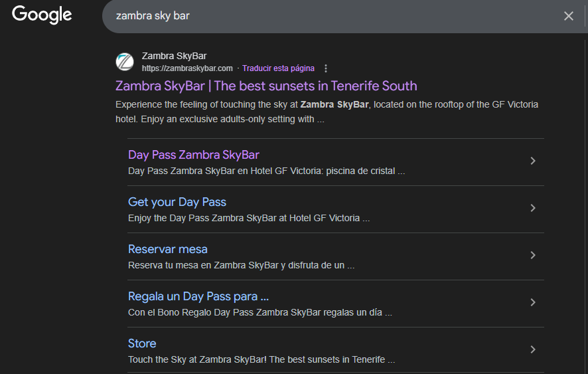Open the Day Pass Zambra SkyBar sitelink
588x374 pixels.
point(194,155)
